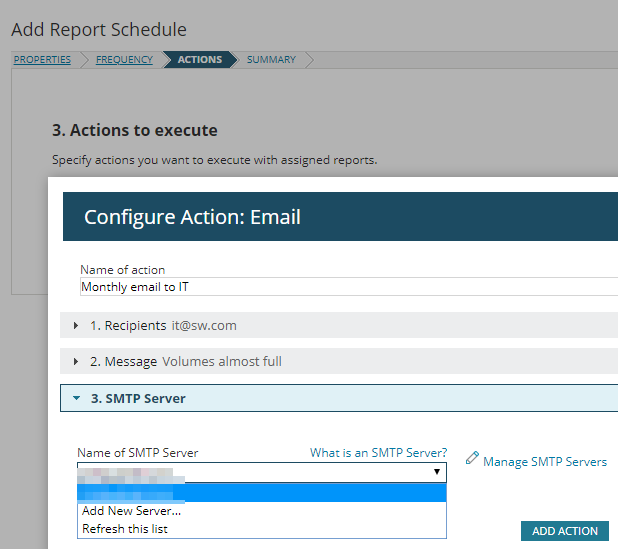This screenshot has height=549, width=618.
Task: Select the Summary wizard step
Action: [x=271, y=60]
